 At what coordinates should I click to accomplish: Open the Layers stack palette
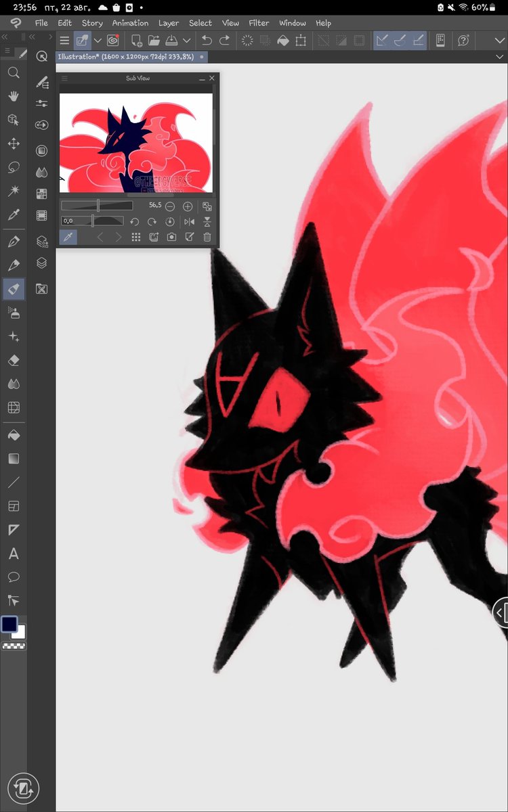tap(42, 263)
